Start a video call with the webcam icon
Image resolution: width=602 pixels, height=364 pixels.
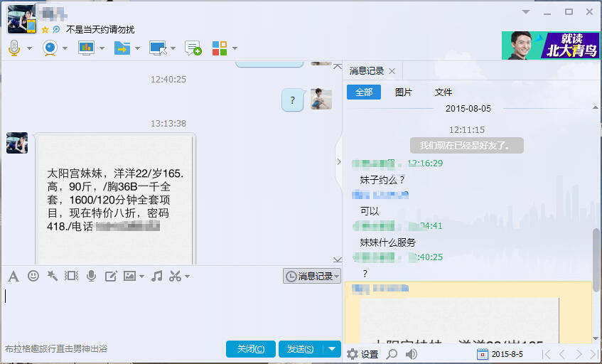point(50,48)
